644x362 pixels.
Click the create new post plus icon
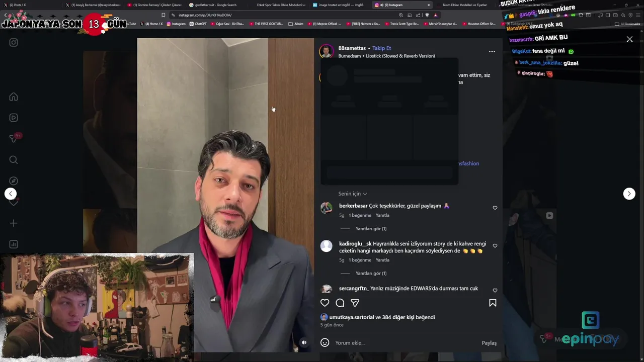pos(14,223)
